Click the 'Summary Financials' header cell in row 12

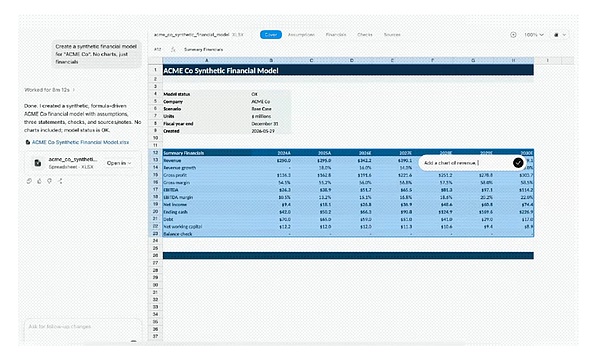click(x=207, y=153)
